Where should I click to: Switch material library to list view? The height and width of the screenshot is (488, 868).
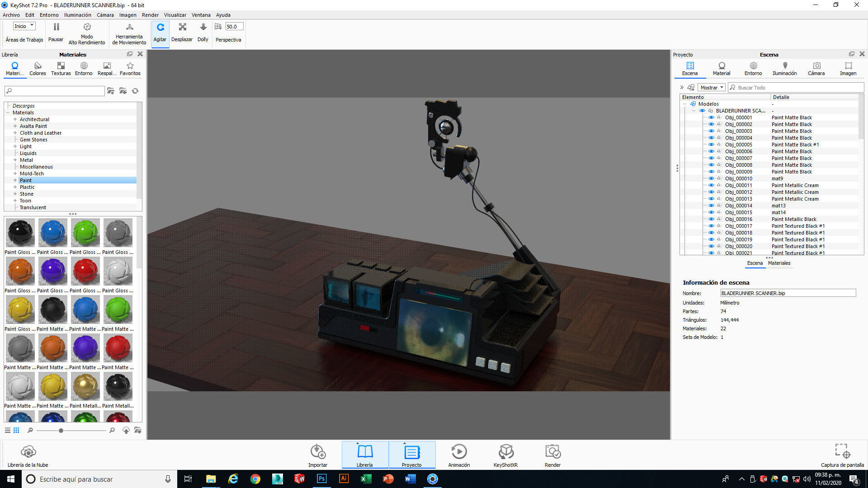7,430
